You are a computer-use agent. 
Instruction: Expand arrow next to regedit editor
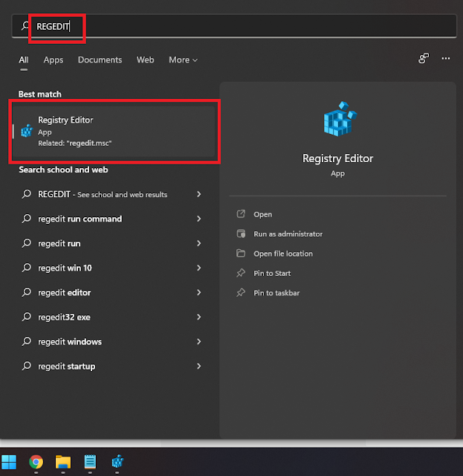pyautogui.click(x=198, y=292)
